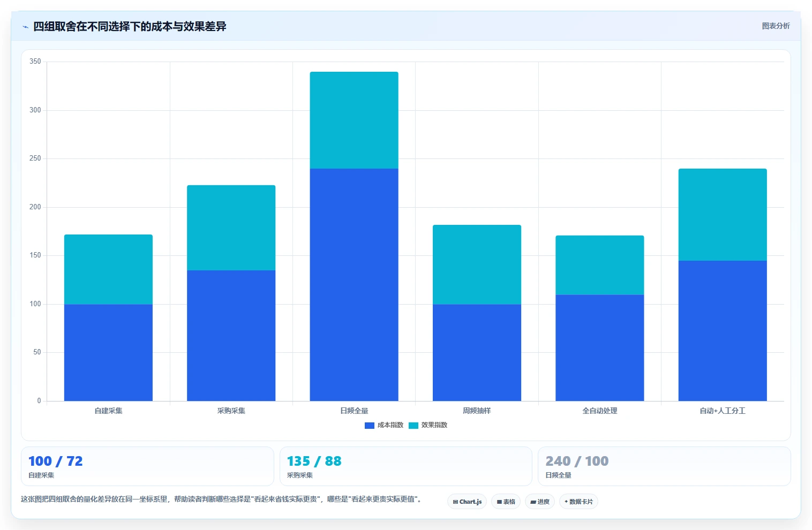This screenshot has width=812, height=530.
Task: Click the y-axis value 150
Action: 35,255
